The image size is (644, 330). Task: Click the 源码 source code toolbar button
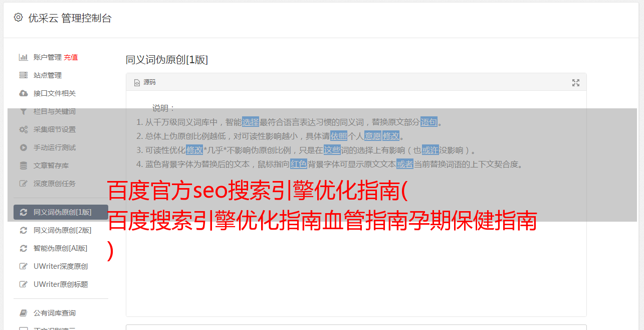[145, 82]
